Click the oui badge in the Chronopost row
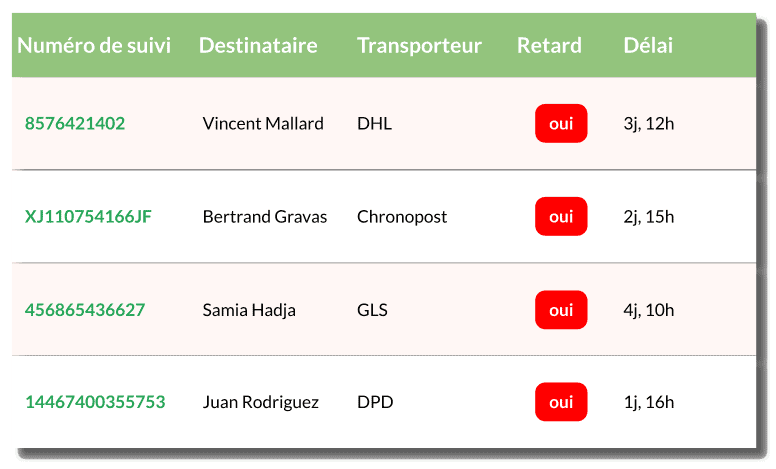 (561, 217)
